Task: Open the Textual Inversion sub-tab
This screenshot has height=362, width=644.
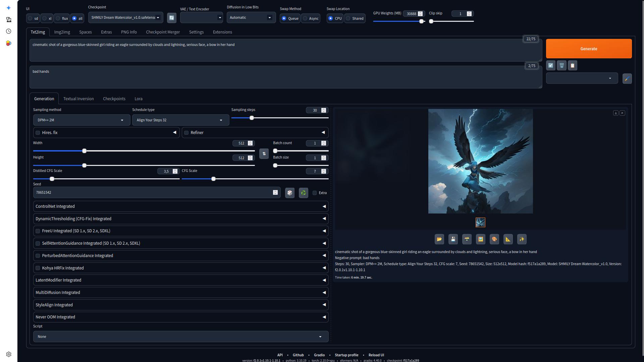Action: 78,99
